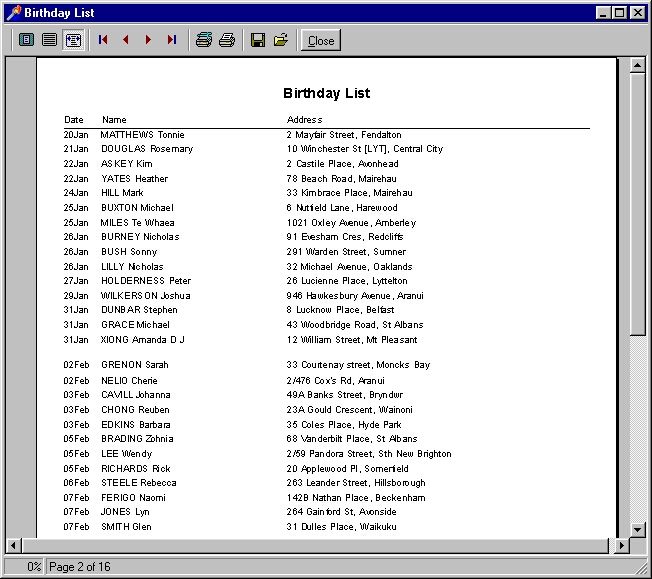652x579 pixels.
Task: Select the zoom to fit page icon
Action: pyautogui.click(x=27, y=40)
